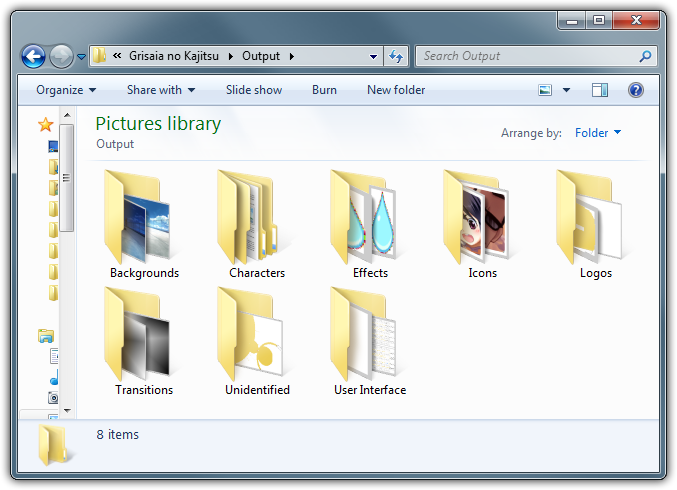Click Burn in the toolbar
The width and height of the screenshot is (677, 490).
[324, 90]
